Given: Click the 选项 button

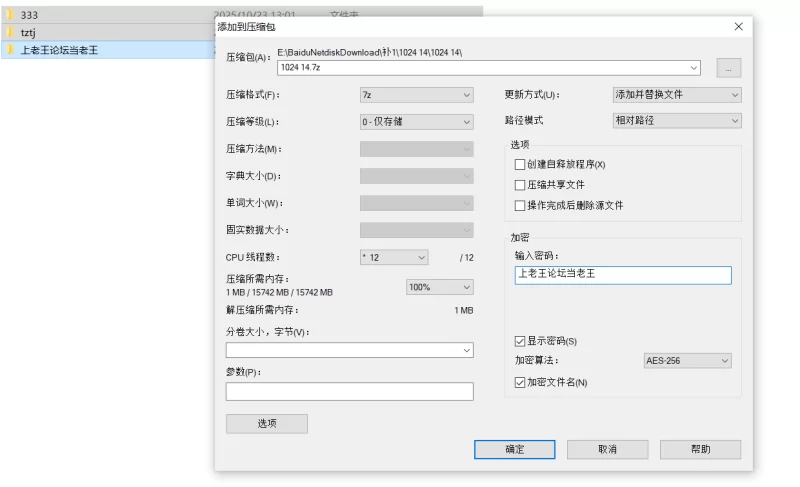Looking at the screenshot, I should pyautogui.click(x=267, y=424).
